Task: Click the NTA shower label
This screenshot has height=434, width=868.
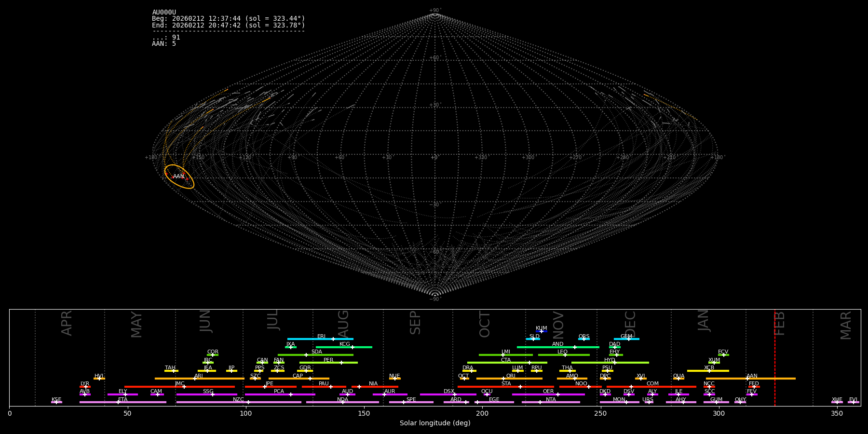Action: click(551, 400)
